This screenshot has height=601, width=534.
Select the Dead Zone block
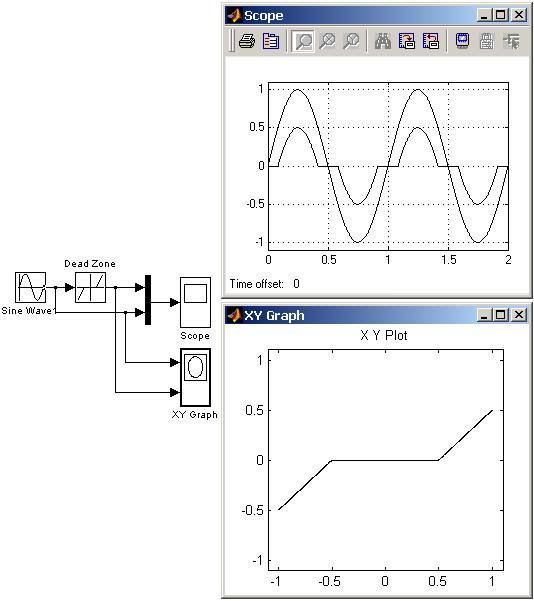tap(90, 287)
